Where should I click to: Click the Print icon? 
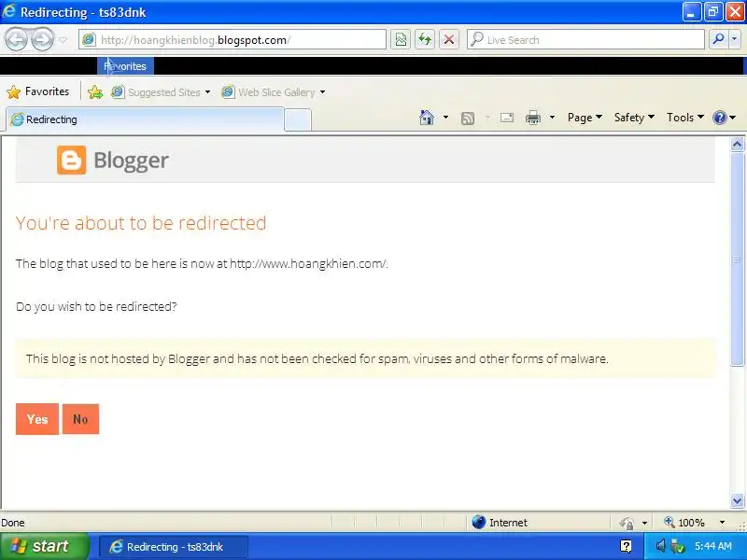coord(532,118)
